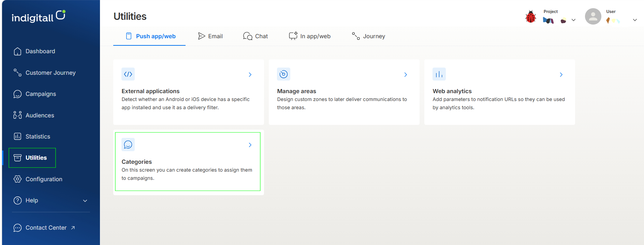Click the Manage areas card title
This screenshot has width=644, height=245.
pyautogui.click(x=296, y=91)
